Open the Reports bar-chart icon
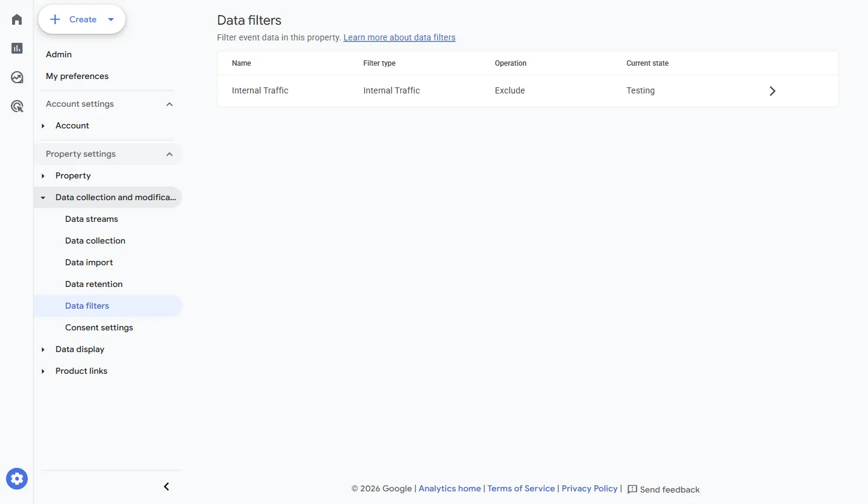 [17, 48]
